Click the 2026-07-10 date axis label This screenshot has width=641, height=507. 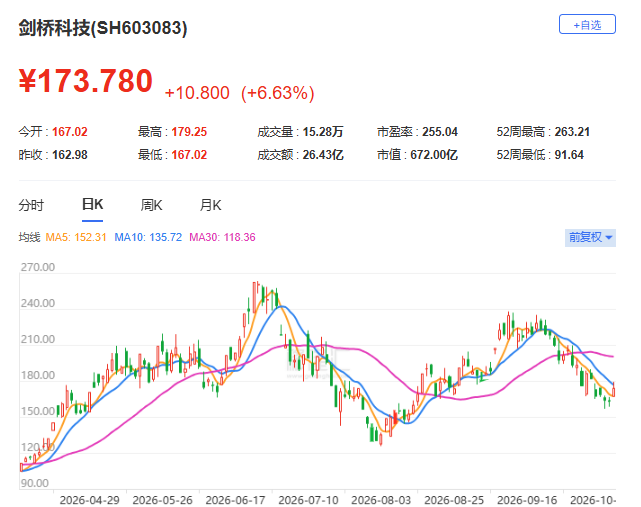[308, 500]
